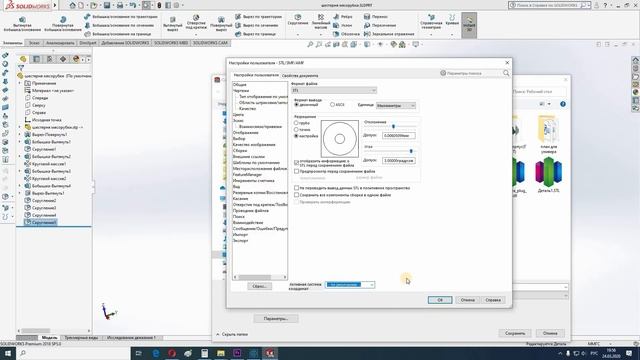640x360 pixels.
Task: Switch to the Анализировать ribbon tab
Action: coord(60,43)
